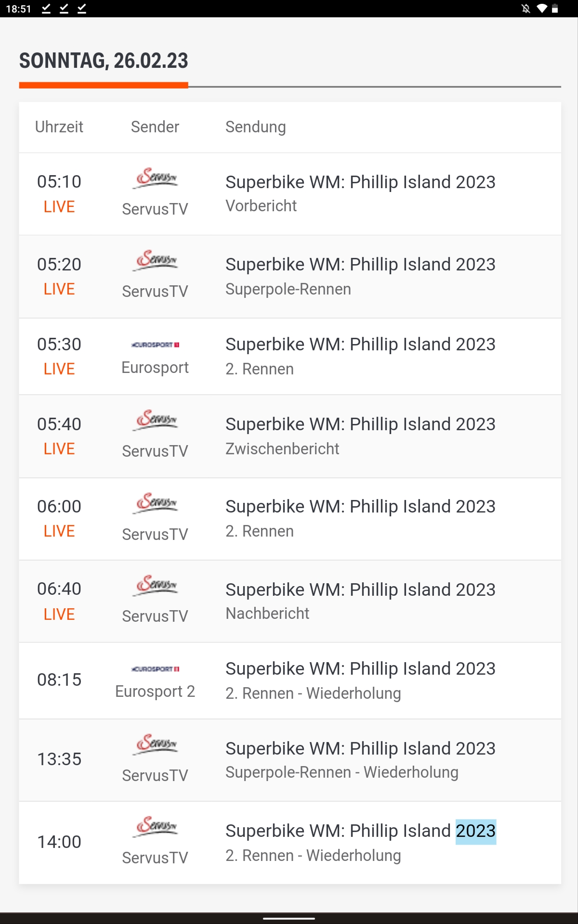Tap the Eurosport logo in the 05:30 row
Viewport: 578px width, 924px height.
[x=155, y=345]
